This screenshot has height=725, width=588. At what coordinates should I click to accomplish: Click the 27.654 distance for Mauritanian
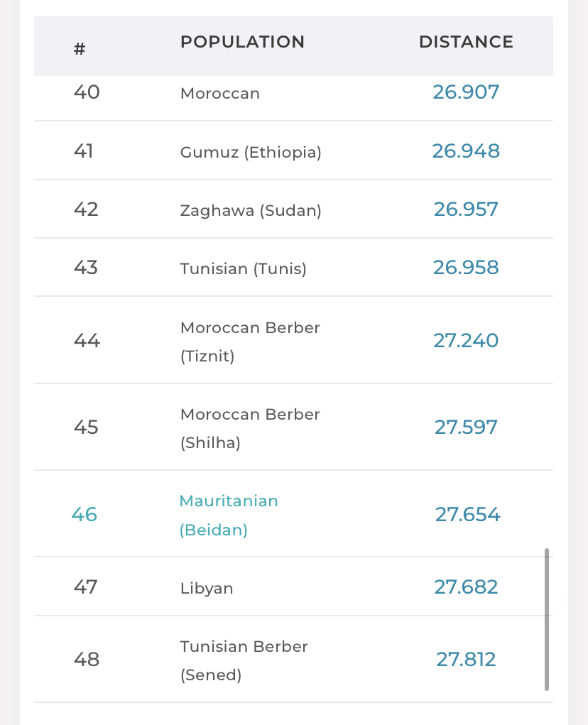467,514
